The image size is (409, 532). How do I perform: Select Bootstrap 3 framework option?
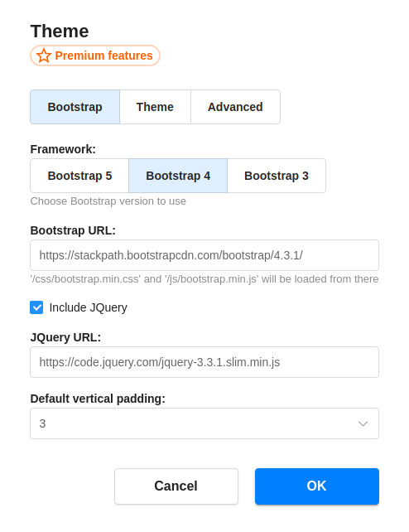277,176
